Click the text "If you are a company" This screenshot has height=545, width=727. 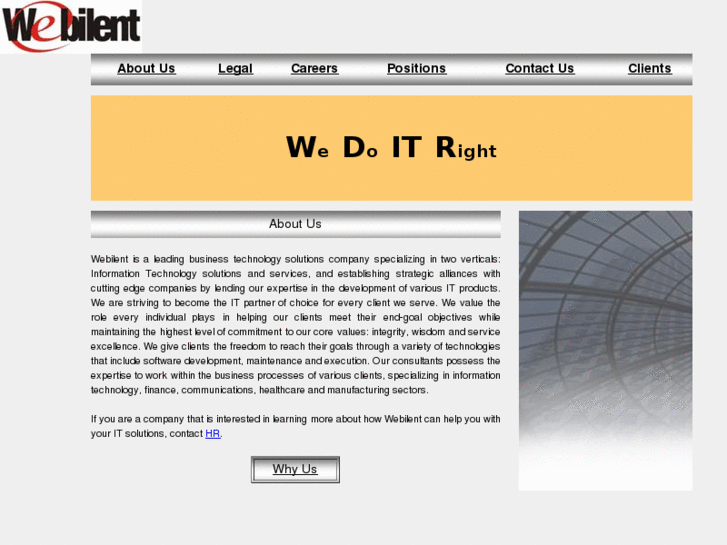[138, 419]
